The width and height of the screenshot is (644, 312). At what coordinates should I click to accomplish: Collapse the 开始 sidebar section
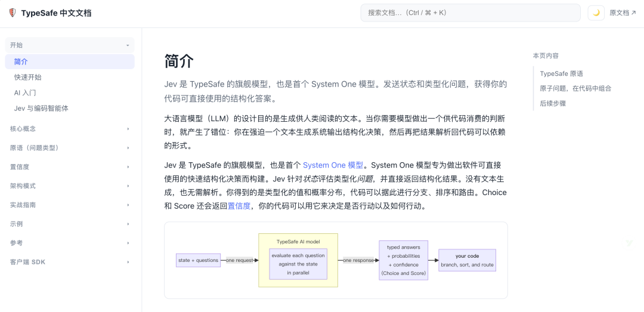pos(69,45)
